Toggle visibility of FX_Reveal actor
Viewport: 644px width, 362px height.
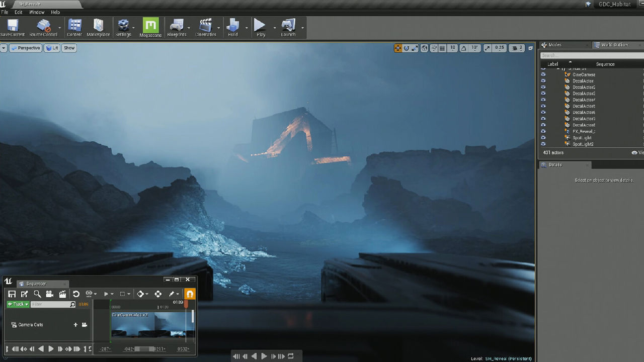pyautogui.click(x=543, y=131)
